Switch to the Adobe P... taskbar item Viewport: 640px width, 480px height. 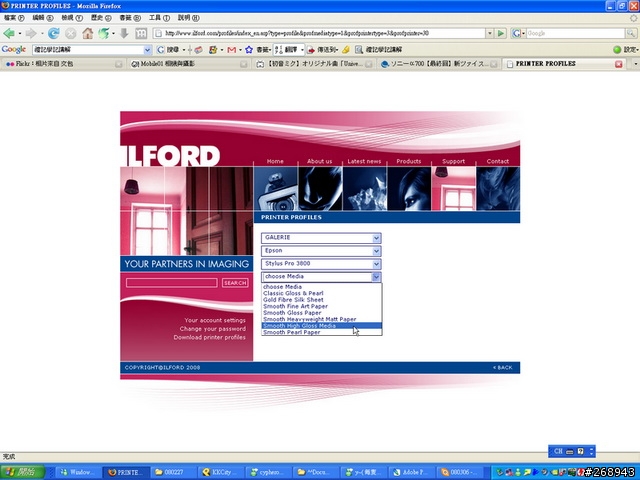[x=409, y=472]
